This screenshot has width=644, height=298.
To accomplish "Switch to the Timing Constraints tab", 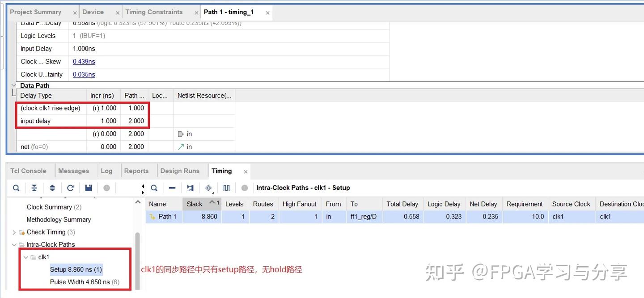I will coord(154,12).
